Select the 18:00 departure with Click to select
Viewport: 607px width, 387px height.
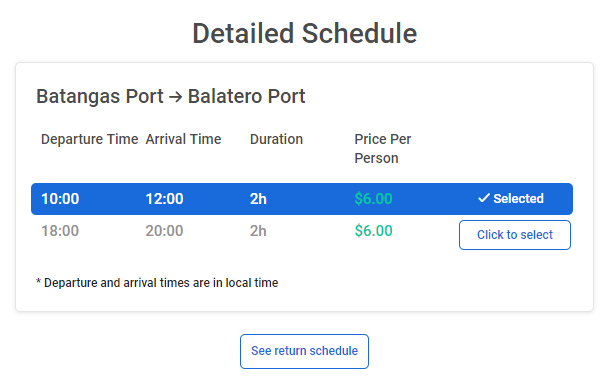515,235
